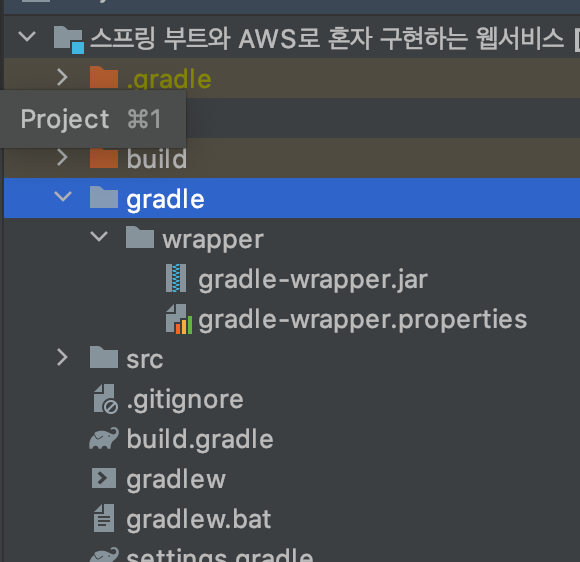
Task: Click the settings.gradle elephant icon
Action: click(x=104, y=555)
